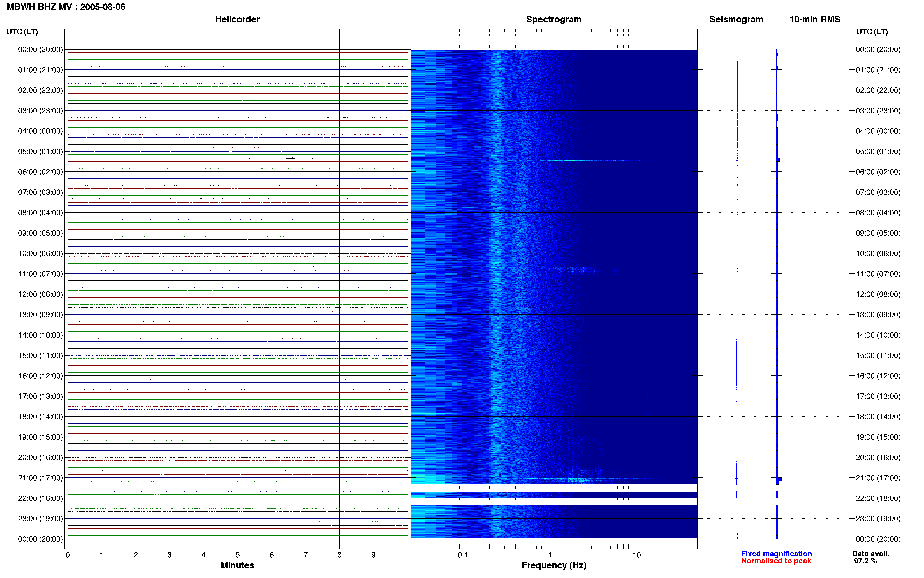Click left time label '13:00 (09:00)'
Image resolution: width=924 pixels, height=578 pixels.
click(41, 315)
